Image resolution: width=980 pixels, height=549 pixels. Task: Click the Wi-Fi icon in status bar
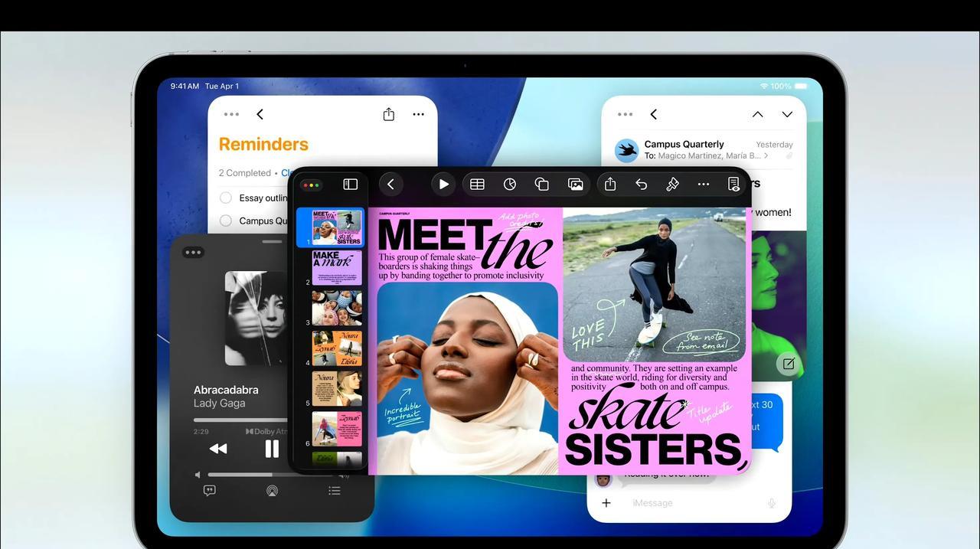coord(763,87)
